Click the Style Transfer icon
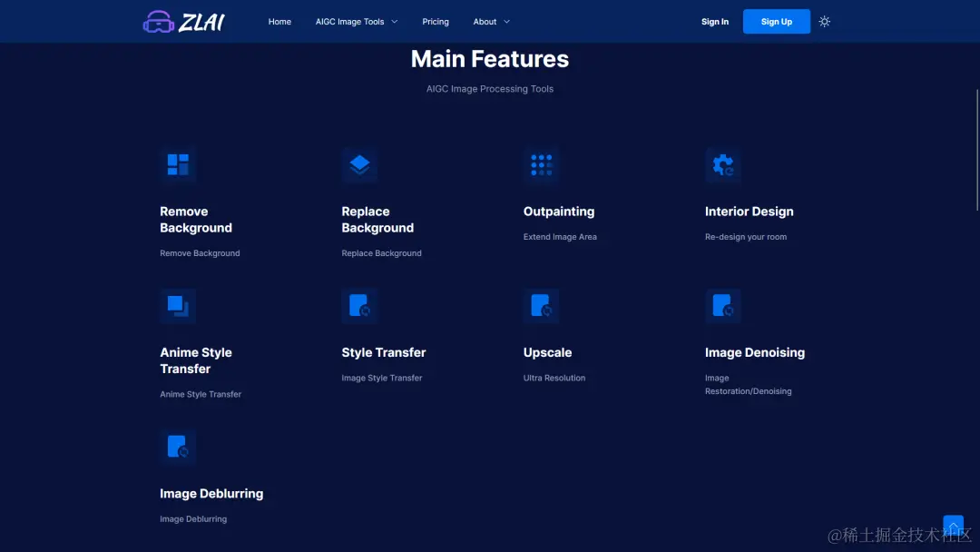The width and height of the screenshot is (980, 552). tap(359, 306)
